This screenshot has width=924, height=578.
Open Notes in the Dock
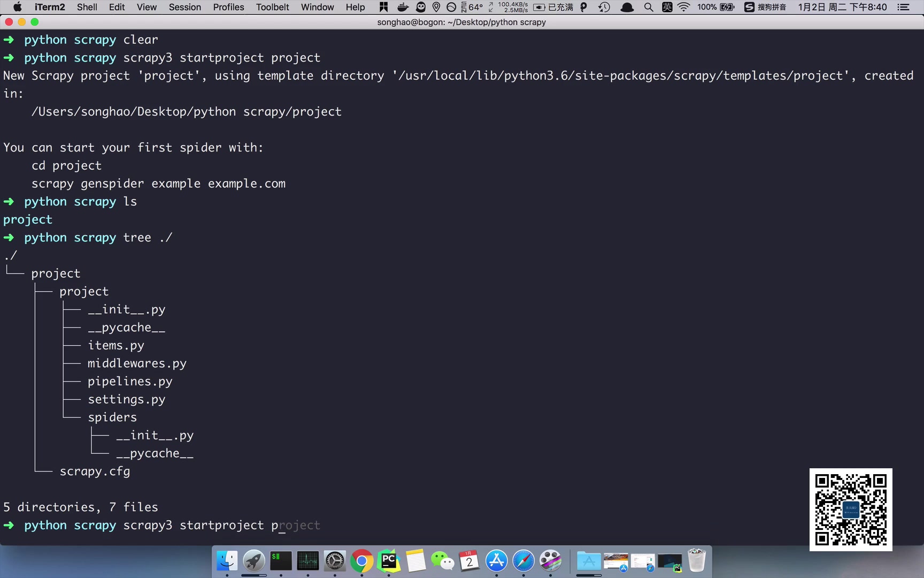(x=415, y=561)
